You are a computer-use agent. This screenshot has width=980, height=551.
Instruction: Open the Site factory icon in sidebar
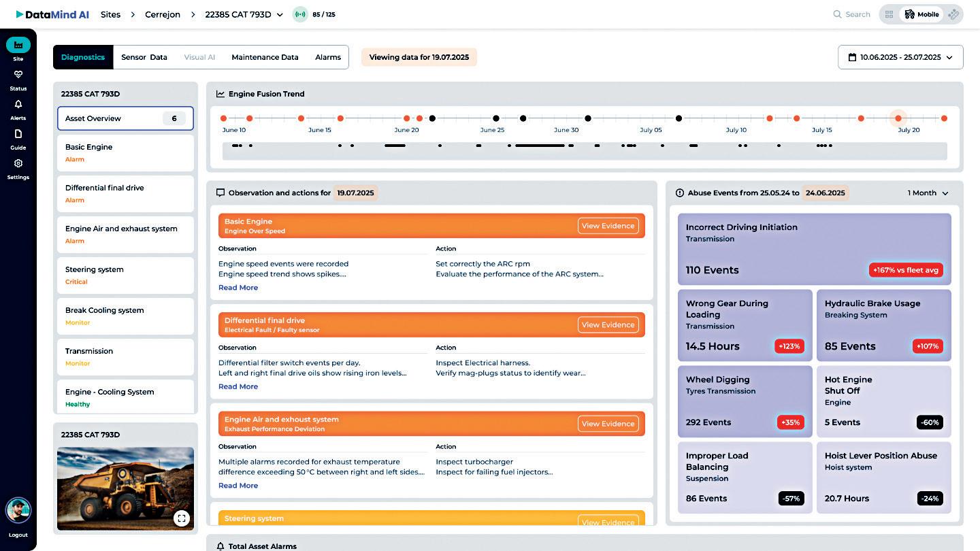point(18,45)
